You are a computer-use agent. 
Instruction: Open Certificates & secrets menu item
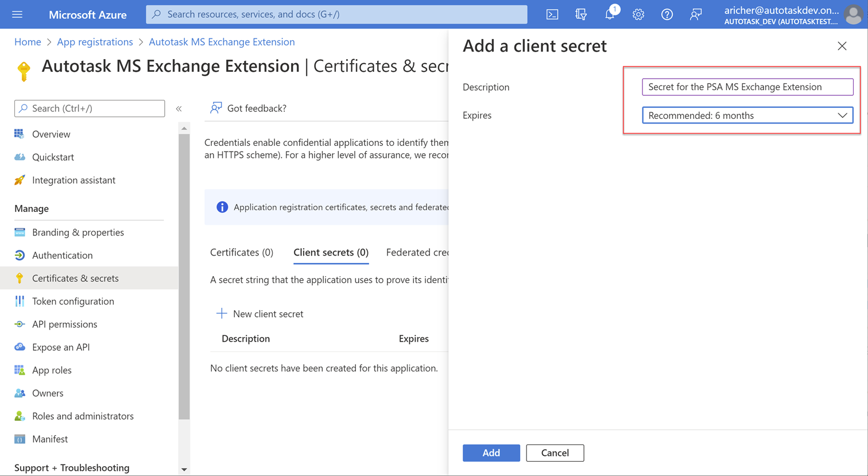[x=89, y=278]
